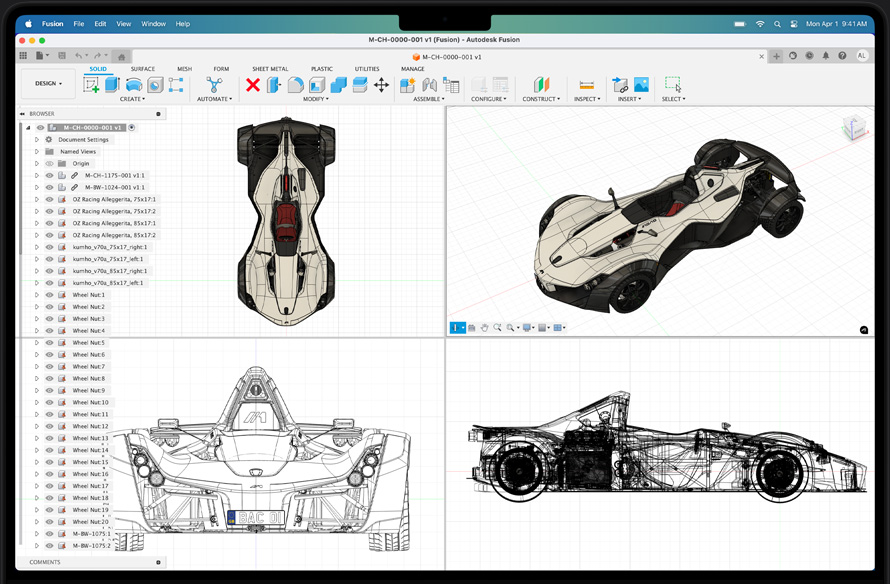The image size is (890, 584).
Task: Hide the kumho_v70a_75x17_right:1 component
Action: pyautogui.click(x=48, y=246)
